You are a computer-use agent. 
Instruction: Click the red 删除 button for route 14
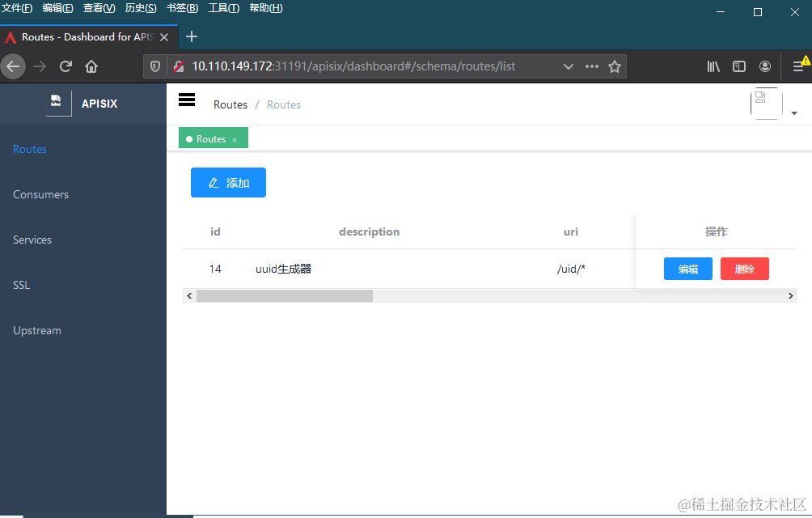click(x=745, y=269)
